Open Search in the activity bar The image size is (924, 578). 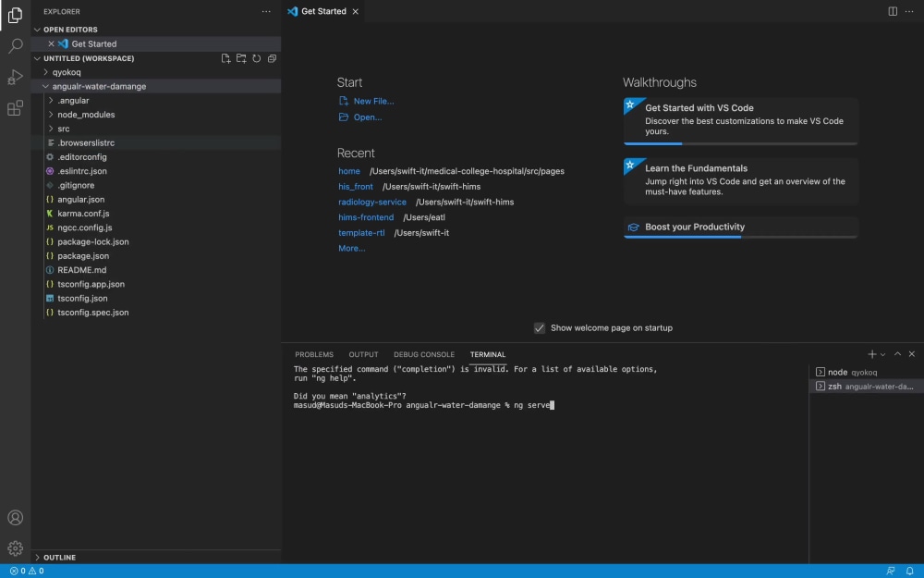(15, 44)
